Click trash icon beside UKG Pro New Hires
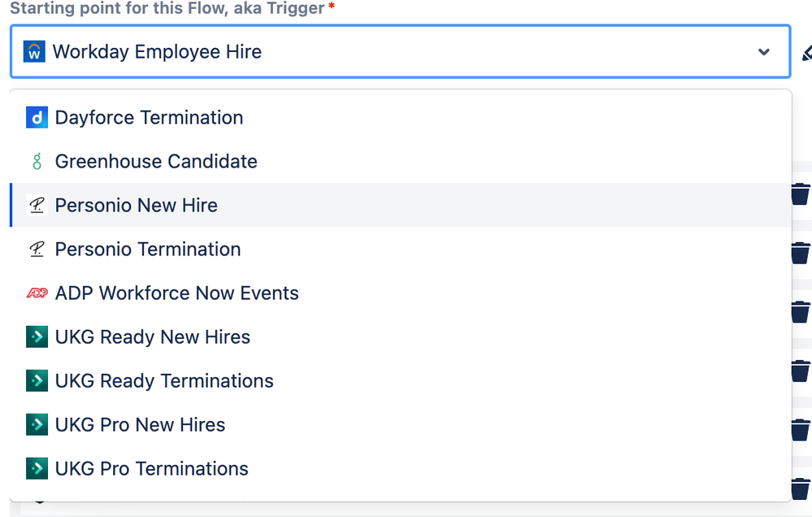The height and width of the screenshot is (517, 812). click(800, 429)
